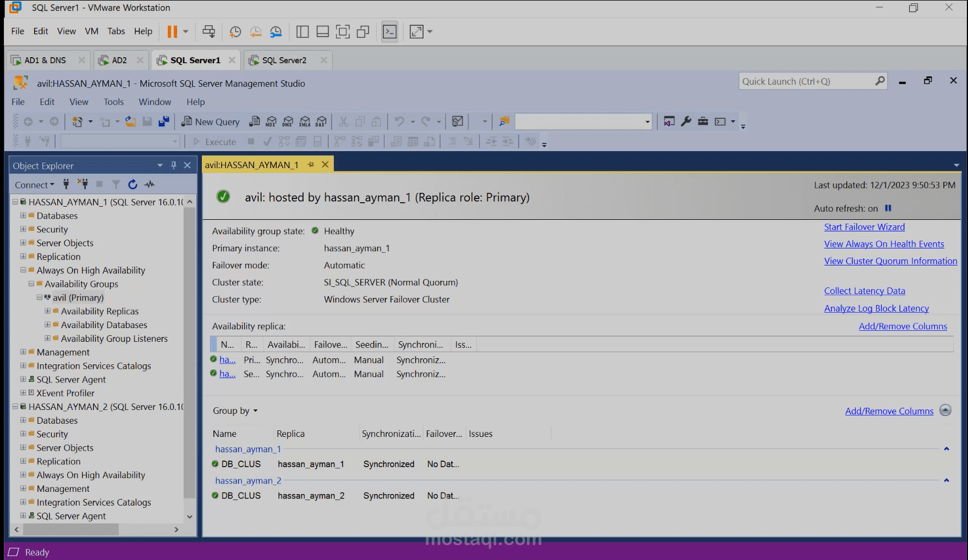This screenshot has height=560, width=968.
Task: Click the Find in Files icon
Action: (x=504, y=122)
